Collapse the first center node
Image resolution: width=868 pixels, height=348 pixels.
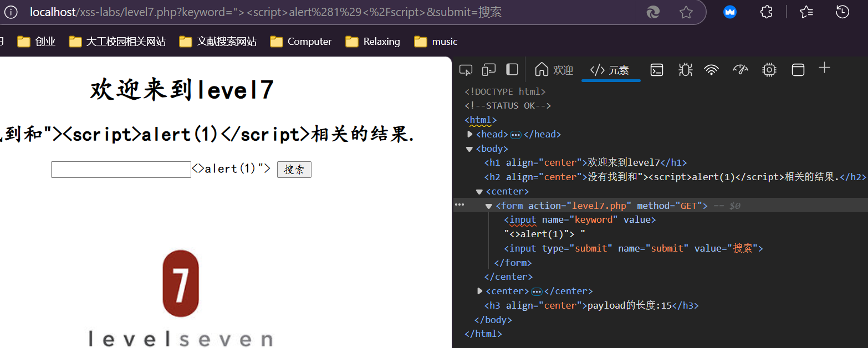click(x=479, y=192)
